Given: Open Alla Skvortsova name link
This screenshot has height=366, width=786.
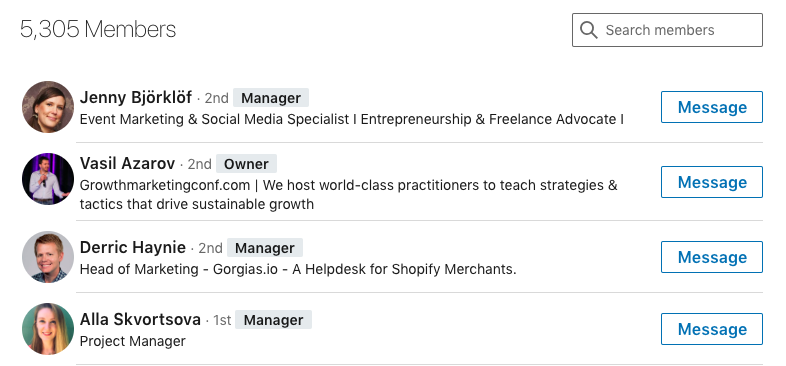Looking at the screenshot, I should [140, 319].
